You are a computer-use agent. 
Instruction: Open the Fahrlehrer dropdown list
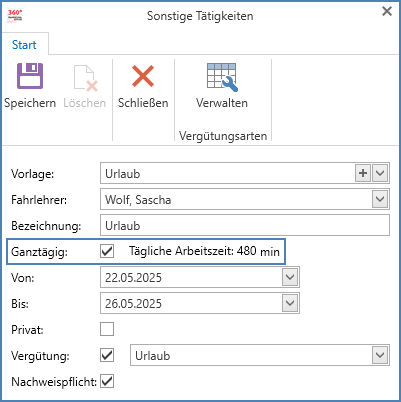coord(380,199)
